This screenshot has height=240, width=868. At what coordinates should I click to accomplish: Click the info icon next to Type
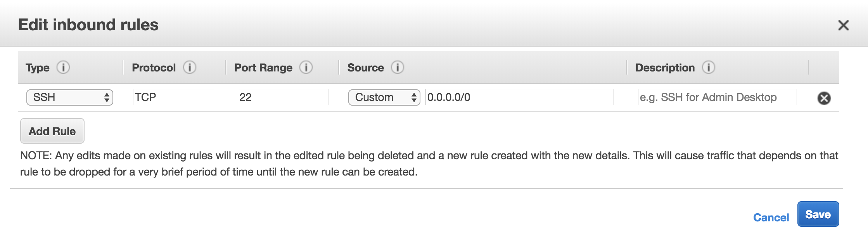coord(63,68)
